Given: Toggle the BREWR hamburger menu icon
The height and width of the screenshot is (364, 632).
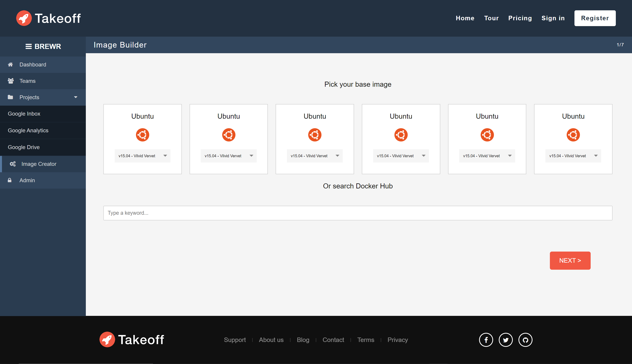Looking at the screenshot, I should tap(28, 46).
